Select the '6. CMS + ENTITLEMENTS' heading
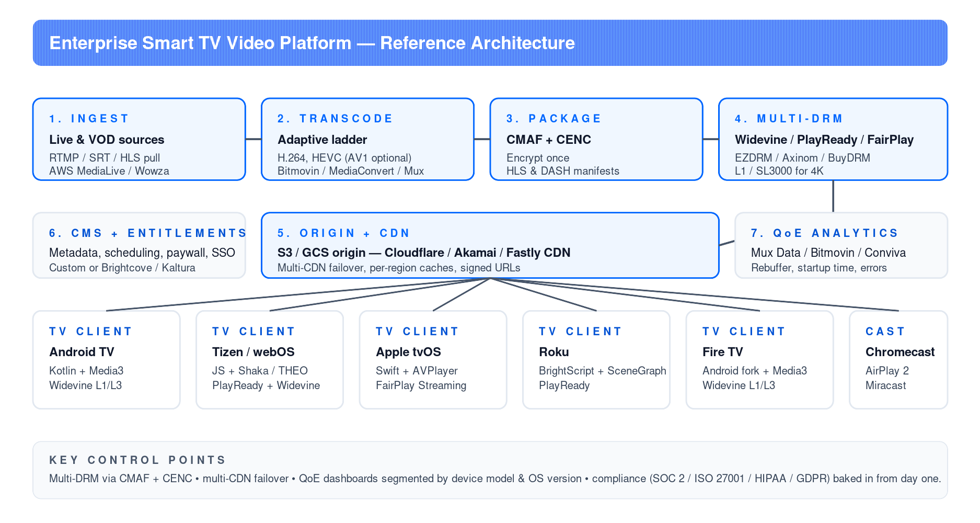980x523 pixels. (x=148, y=233)
